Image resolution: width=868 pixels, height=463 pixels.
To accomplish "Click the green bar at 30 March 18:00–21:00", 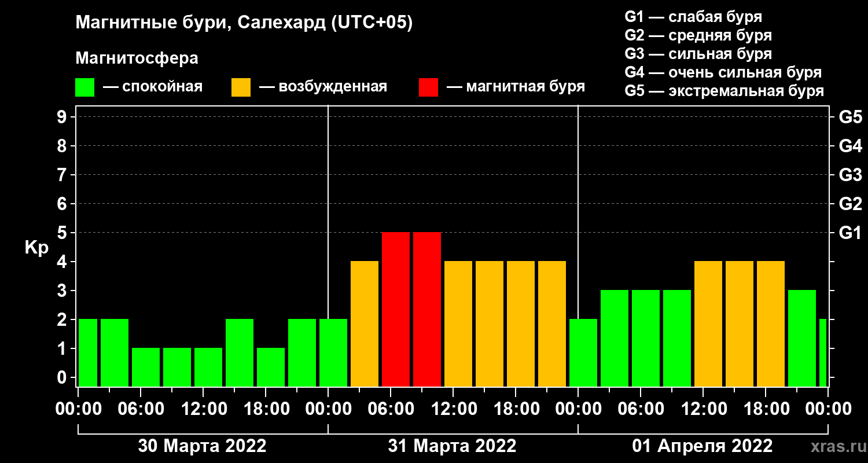I will click(271, 367).
